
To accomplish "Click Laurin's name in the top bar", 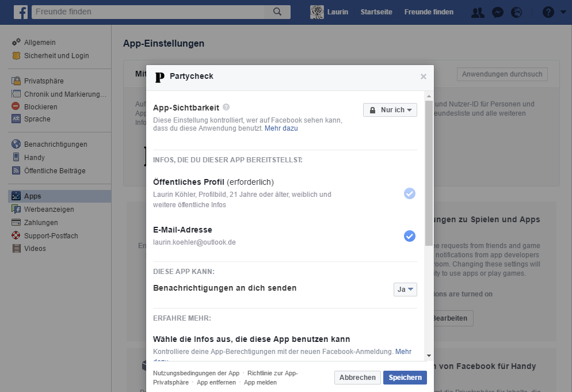I will pyautogui.click(x=337, y=12).
